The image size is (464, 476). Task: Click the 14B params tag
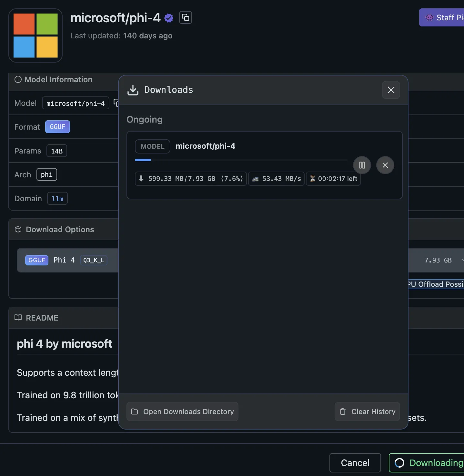[x=57, y=151]
